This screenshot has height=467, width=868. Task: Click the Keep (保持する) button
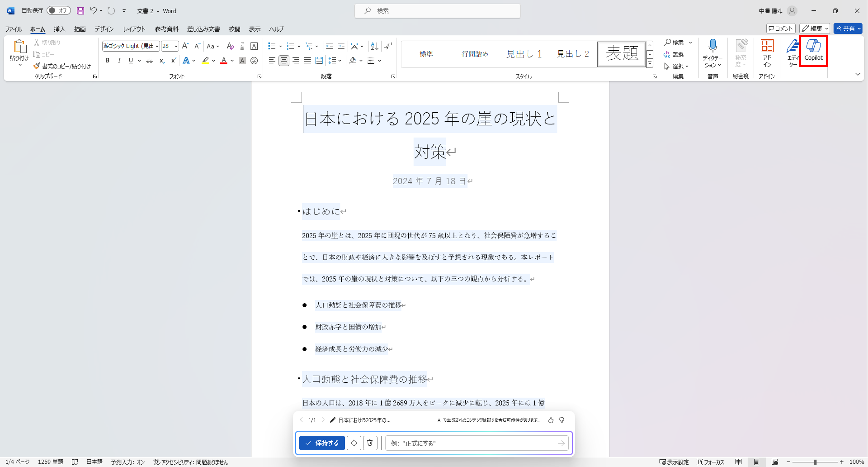pyautogui.click(x=322, y=443)
